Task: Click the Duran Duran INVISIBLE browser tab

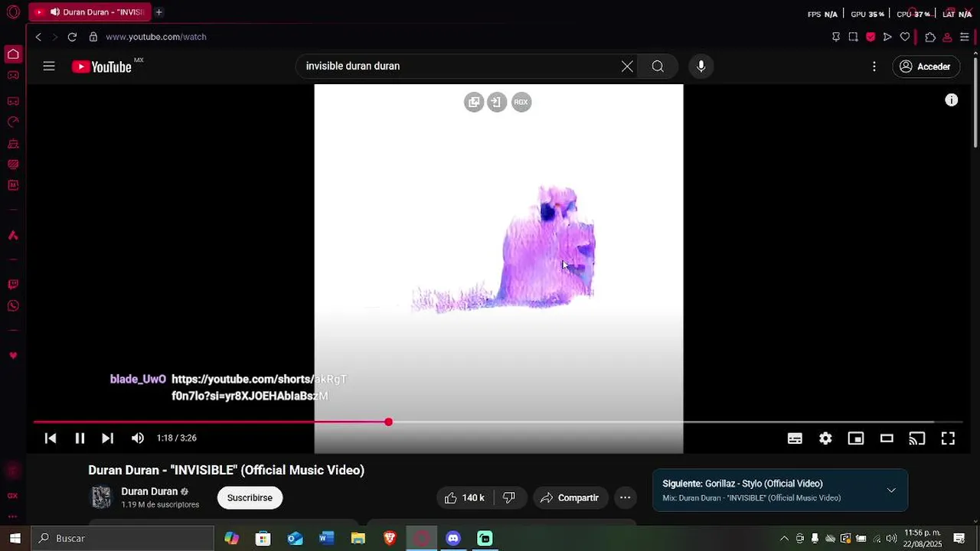Action: tap(89, 12)
